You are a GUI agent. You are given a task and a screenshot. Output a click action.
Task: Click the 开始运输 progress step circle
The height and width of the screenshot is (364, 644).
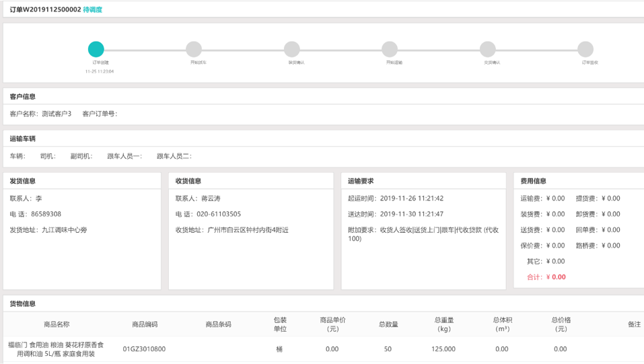pos(390,49)
